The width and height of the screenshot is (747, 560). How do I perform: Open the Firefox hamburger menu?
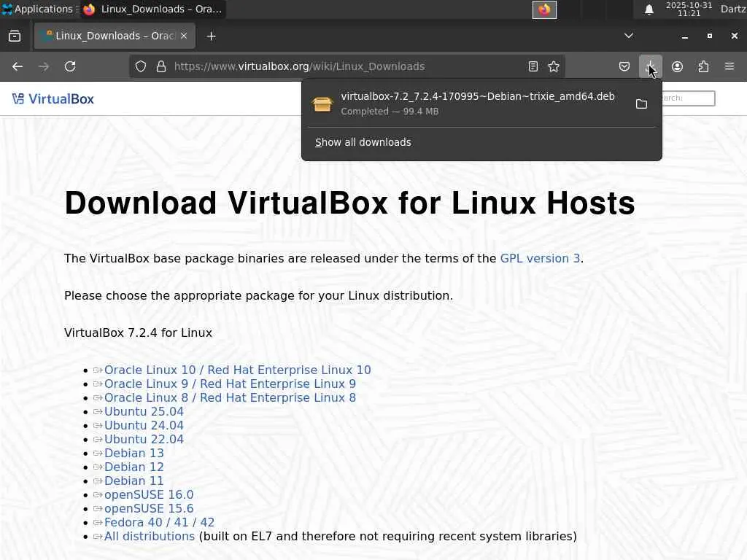(729, 66)
